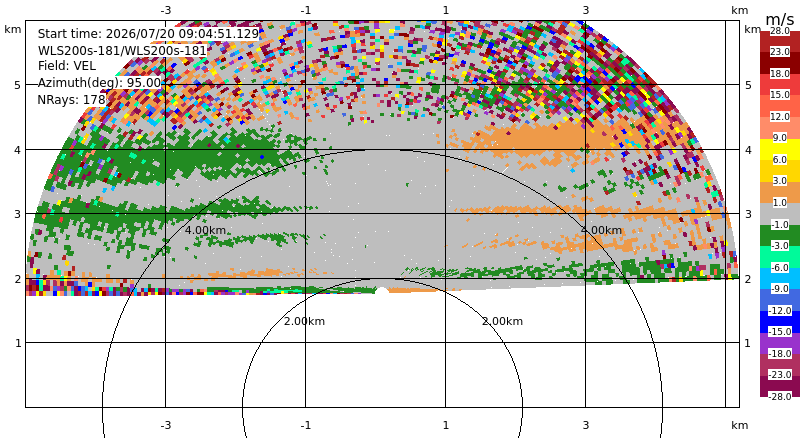Select the Field: VEL label

(67, 66)
